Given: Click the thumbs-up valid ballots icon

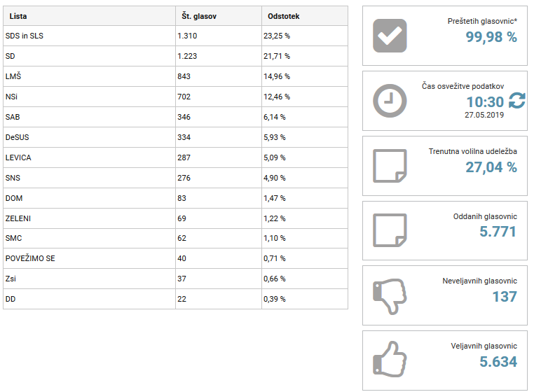Looking at the screenshot, I should tap(390, 359).
